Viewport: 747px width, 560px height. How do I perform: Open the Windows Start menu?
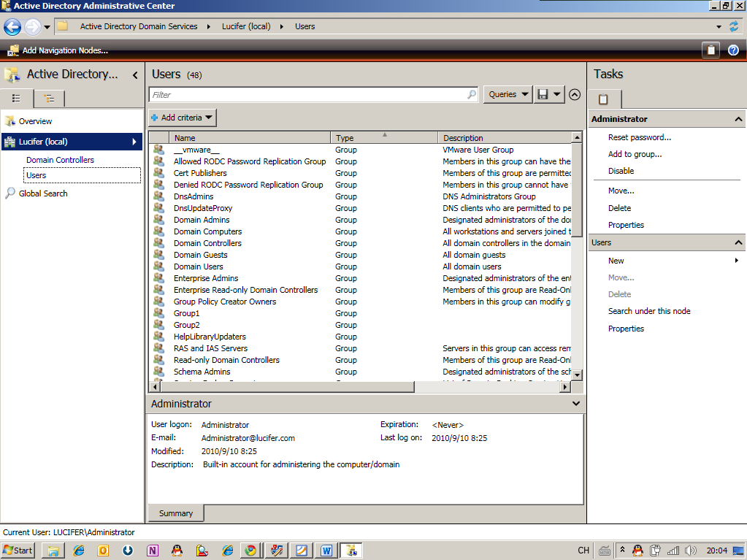click(18, 551)
